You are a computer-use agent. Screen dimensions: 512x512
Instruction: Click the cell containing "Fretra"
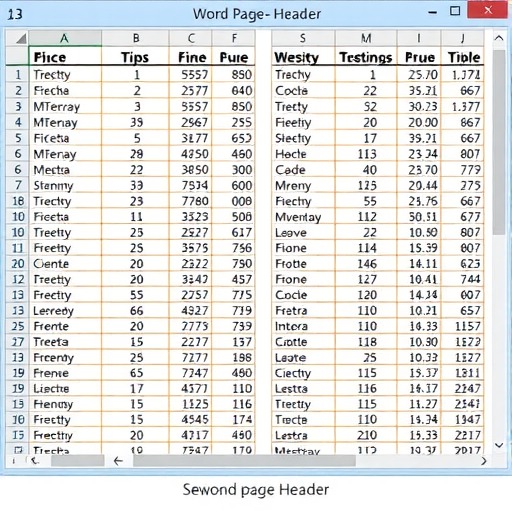(x=303, y=311)
